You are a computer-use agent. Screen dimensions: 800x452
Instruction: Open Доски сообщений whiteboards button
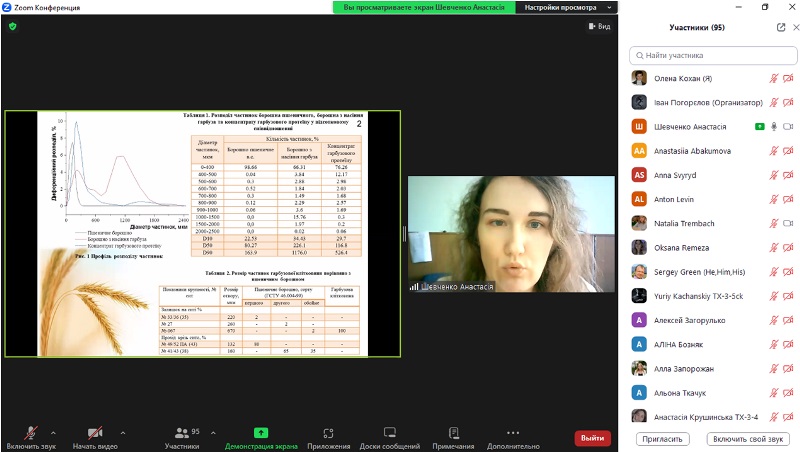pyautogui.click(x=390, y=438)
